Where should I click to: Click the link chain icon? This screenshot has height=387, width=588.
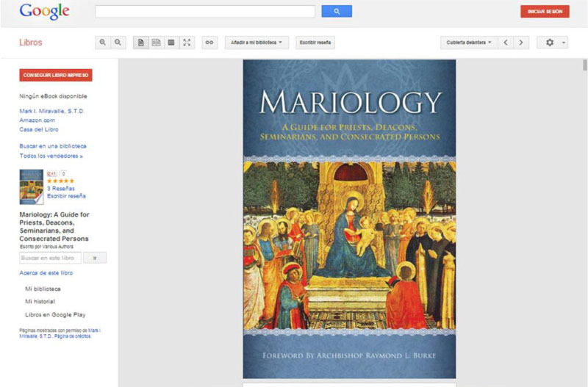pyautogui.click(x=209, y=43)
